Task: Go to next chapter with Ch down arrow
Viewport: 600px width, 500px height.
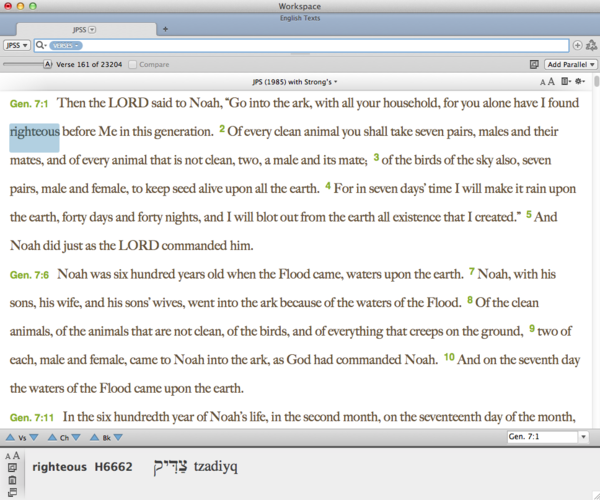Action: 76,437
